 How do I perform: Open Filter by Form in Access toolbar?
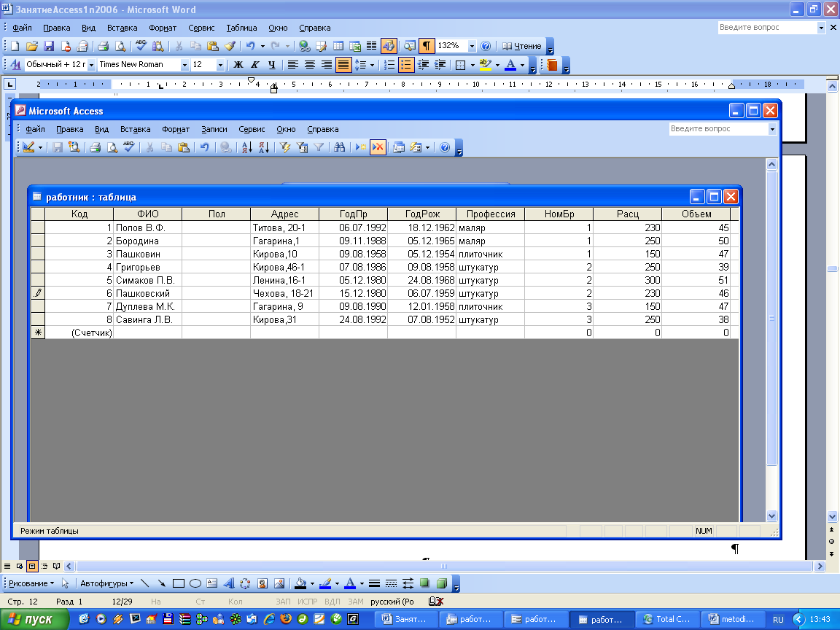pyautogui.click(x=302, y=147)
